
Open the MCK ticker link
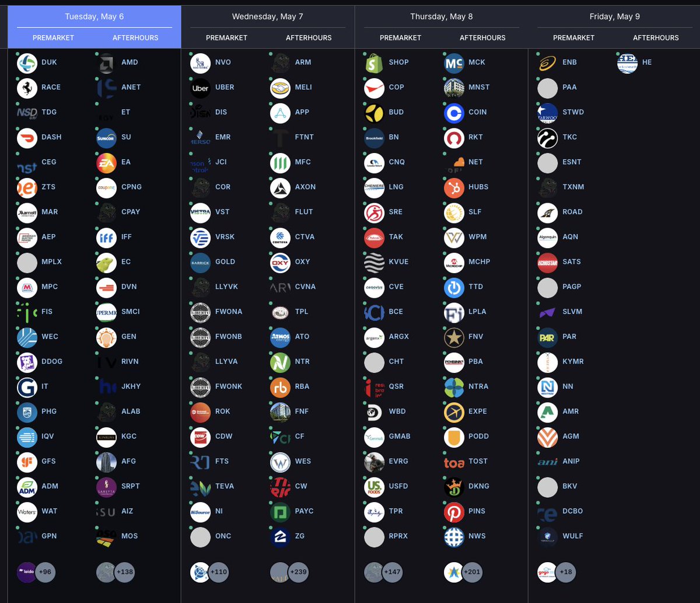[477, 62]
